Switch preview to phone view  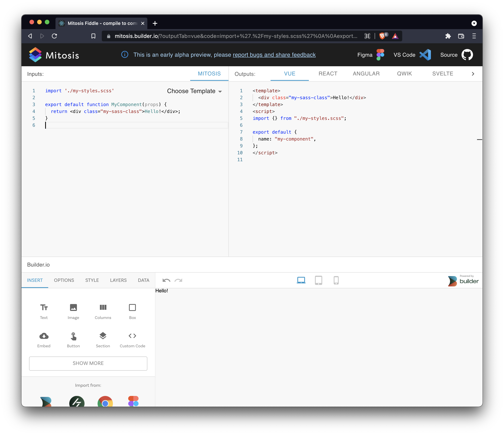tap(336, 280)
